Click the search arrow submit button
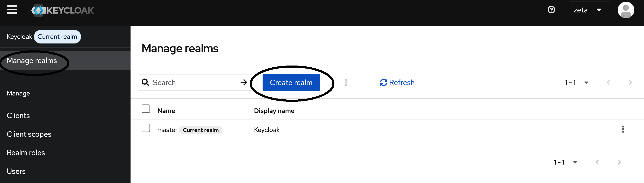644x183 pixels. tap(244, 82)
